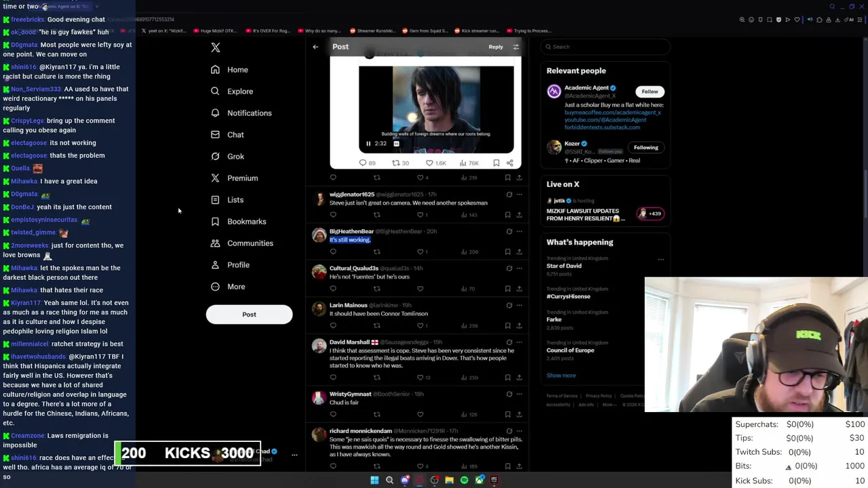868x488 pixels.
Task: Like Cultural_Qualud3s' reply
Action: 420,289
